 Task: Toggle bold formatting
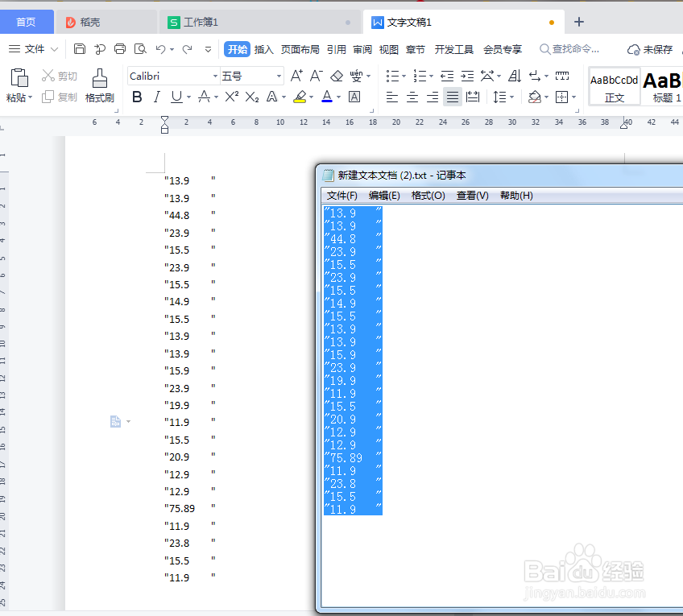coord(137,97)
